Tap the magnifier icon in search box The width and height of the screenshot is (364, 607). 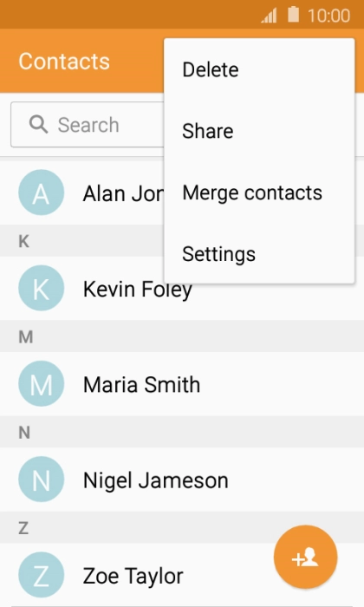tap(38, 125)
